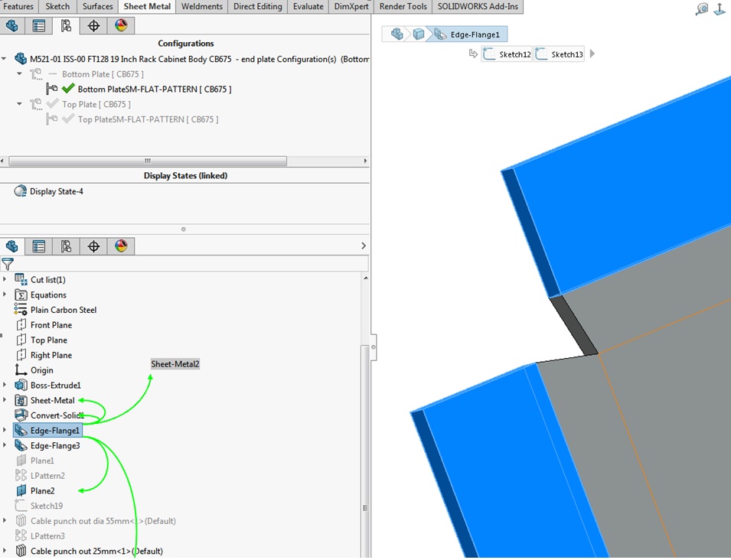Viewport: 731px width, 560px height.
Task: Switch to the Sketch tab
Action: click(x=57, y=7)
